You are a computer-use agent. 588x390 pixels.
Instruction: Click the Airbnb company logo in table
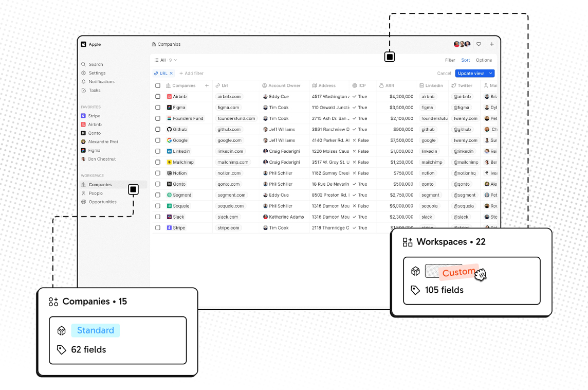[169, 96]
